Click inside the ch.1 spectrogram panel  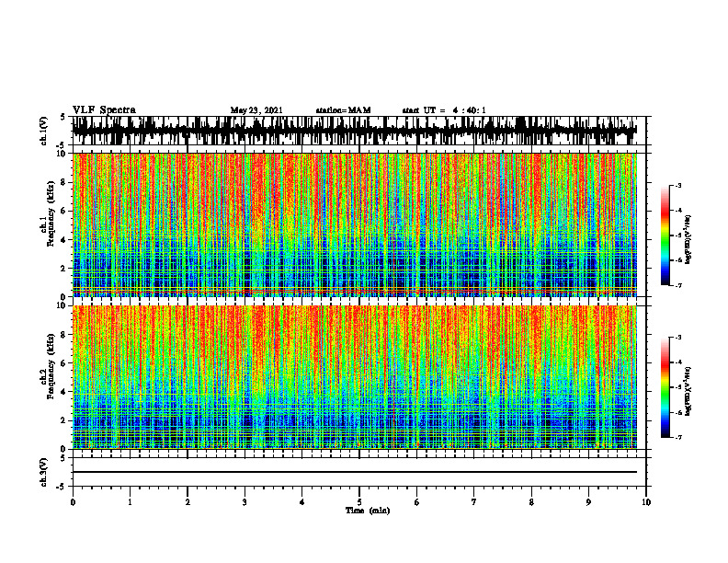coord(355,224)
